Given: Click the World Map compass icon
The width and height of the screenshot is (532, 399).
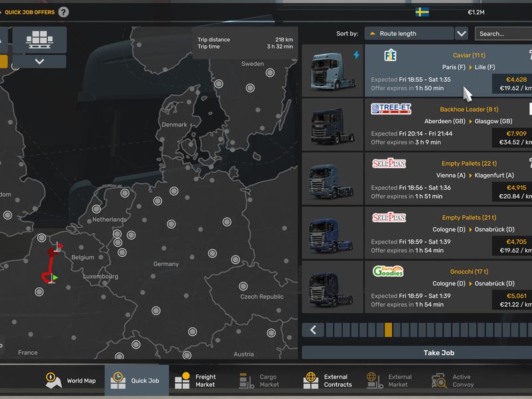Looking at the screenshot, I should (53, 380).
